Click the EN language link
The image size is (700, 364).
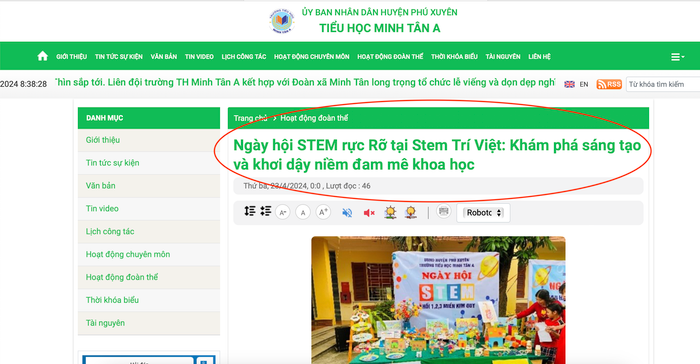(584, 84)
